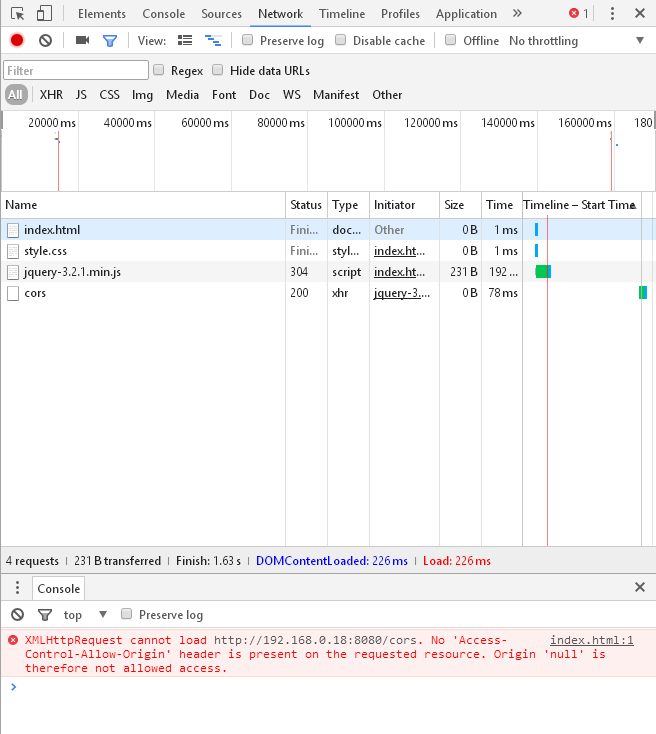656x734 pixels.
Task: Toggle the network filter funnel icon
Action: [x=110, y=41]
